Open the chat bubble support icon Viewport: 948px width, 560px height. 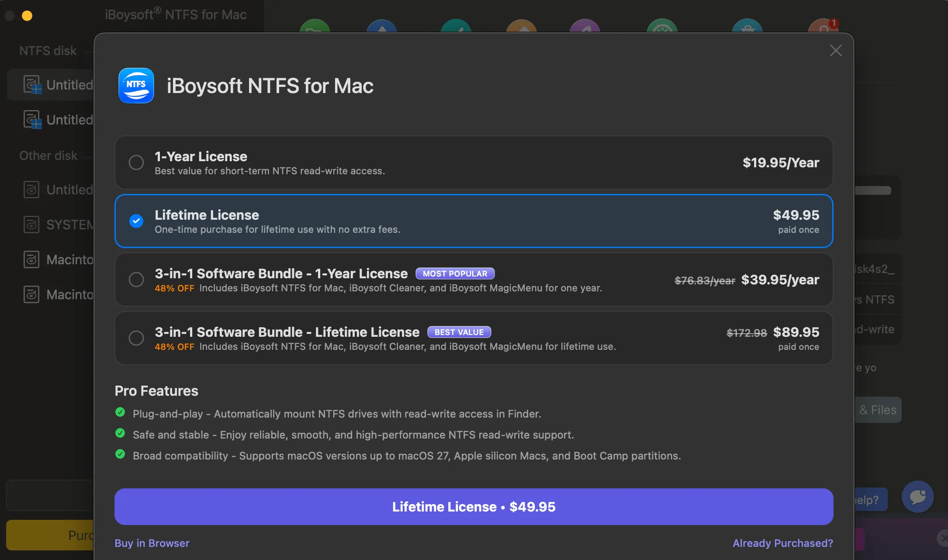tap(917, 497)
